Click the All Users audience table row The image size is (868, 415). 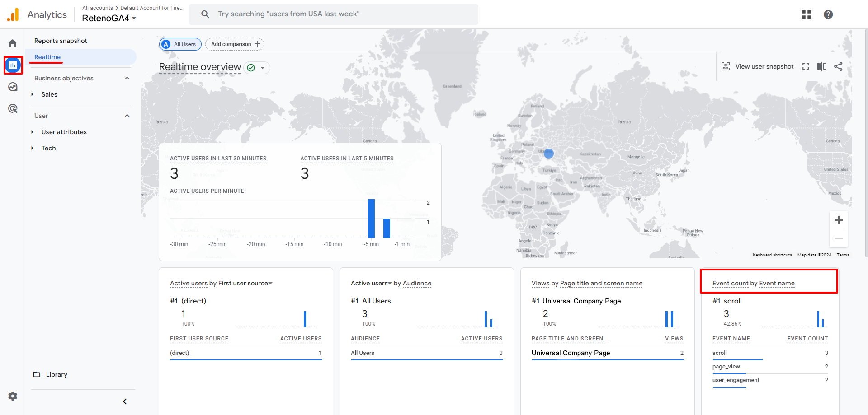(427, 353)
